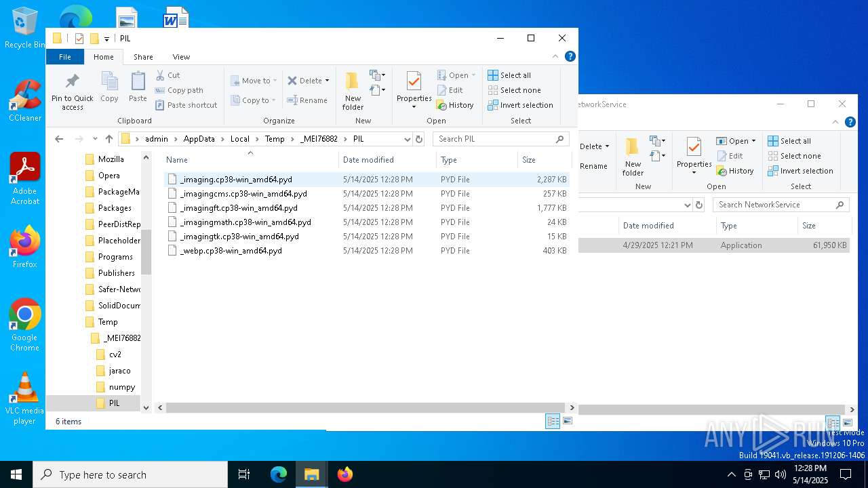Click the Details view button in PIL status bar

[x=553, y=422]
